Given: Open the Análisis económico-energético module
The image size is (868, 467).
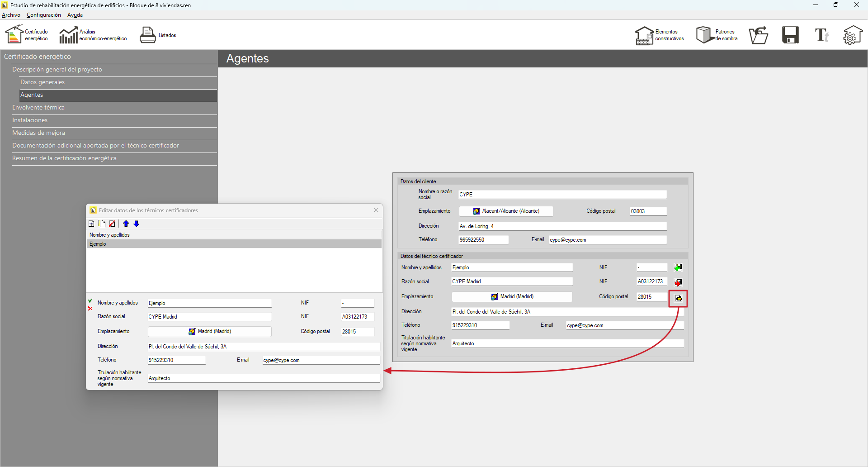Looking at the screenshot, I should [93, 35].
